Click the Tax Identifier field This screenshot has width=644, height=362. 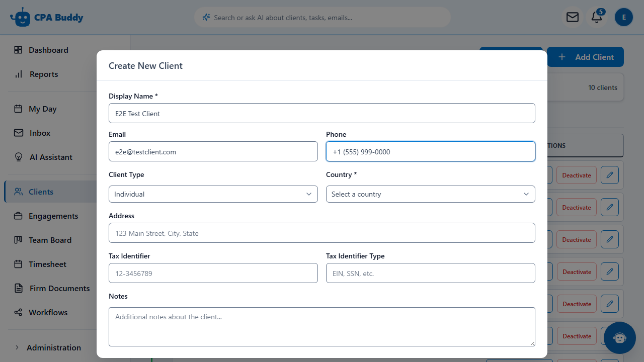(x=213, y=273)
